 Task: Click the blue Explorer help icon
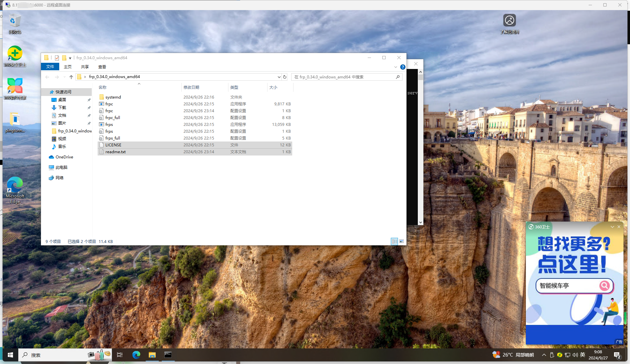(403, 67)
